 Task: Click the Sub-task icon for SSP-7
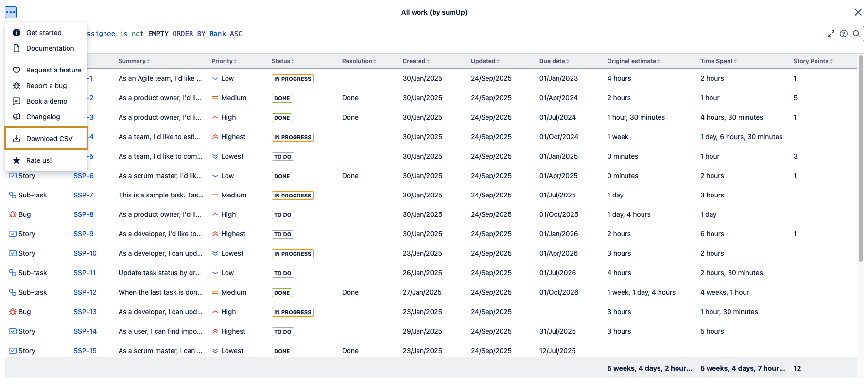13,195
